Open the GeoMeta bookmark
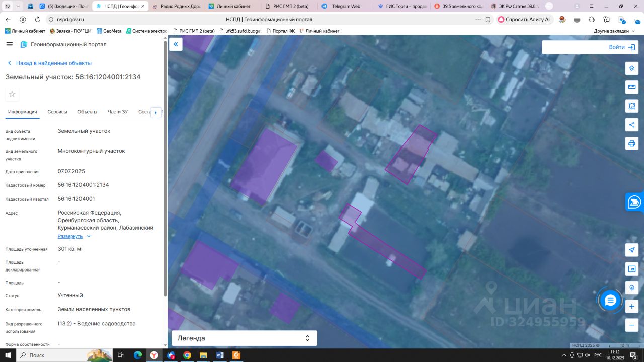This screenshot has height=362, width=644. click(x=109, y=31)
